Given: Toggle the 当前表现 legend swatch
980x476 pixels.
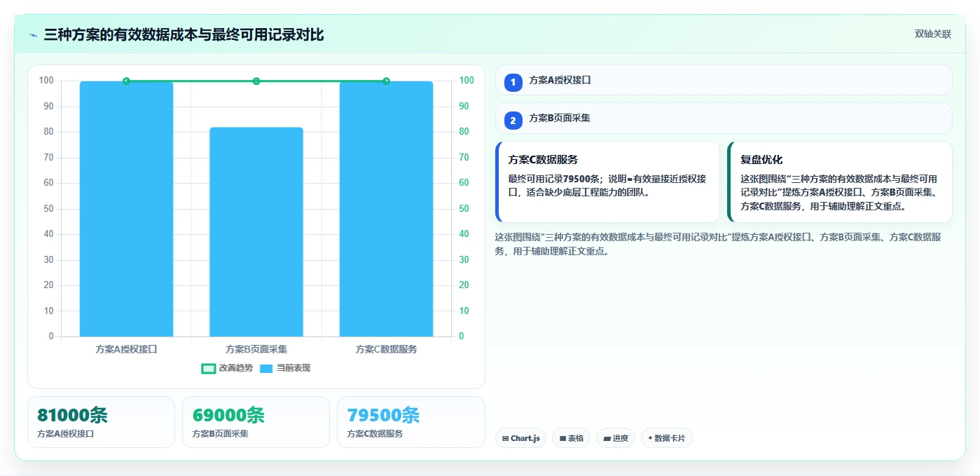Looking at the screenshot, I should (266, 368).
